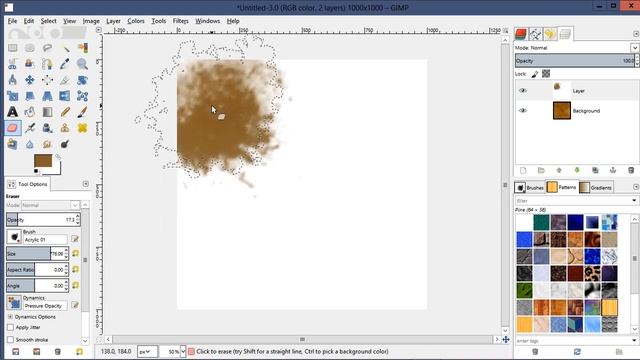Choose the Paths tool
The height and width of the screenshot is (360, 640).
click(47, 64)
